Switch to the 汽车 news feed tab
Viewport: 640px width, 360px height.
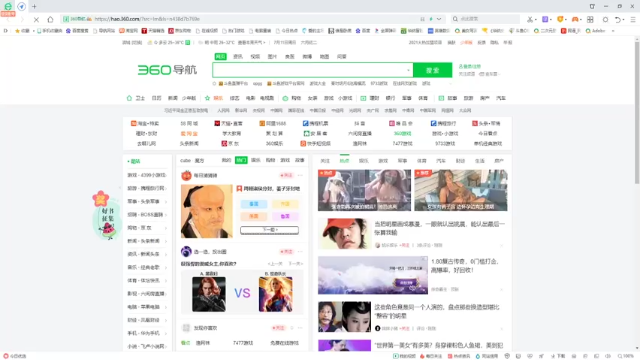click(441, 161)
